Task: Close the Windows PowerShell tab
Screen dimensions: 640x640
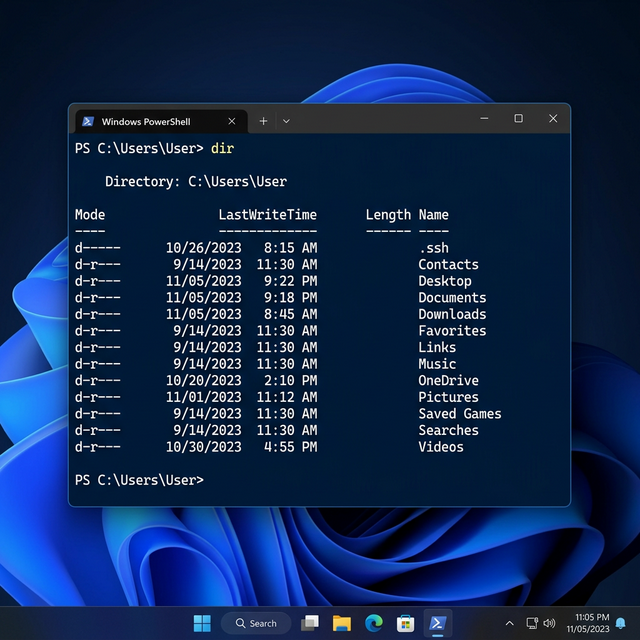Action: (231, 121)
